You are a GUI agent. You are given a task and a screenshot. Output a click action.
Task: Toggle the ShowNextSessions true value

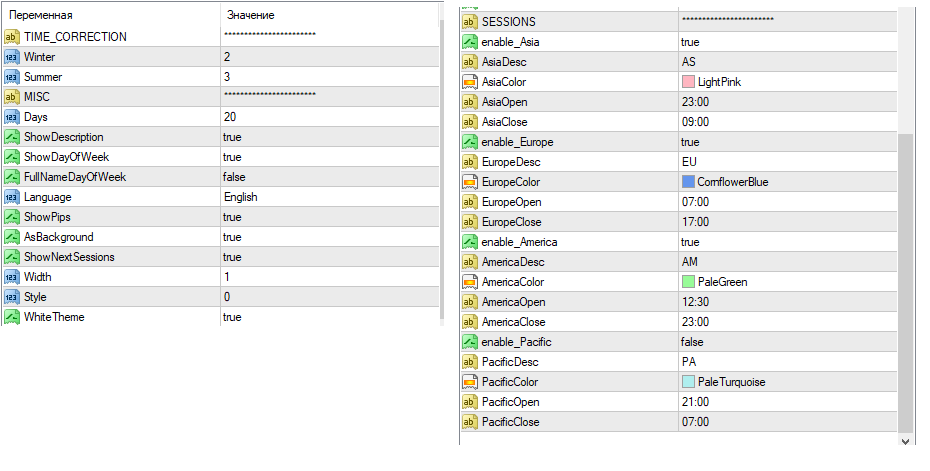232,257
